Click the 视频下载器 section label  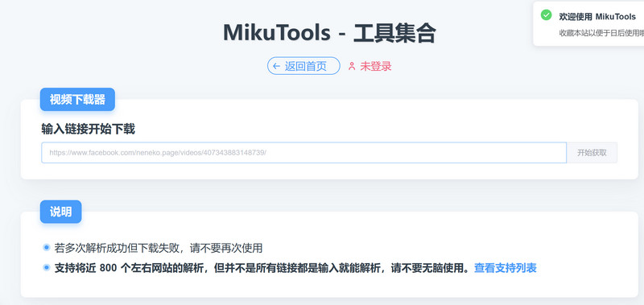77,99
